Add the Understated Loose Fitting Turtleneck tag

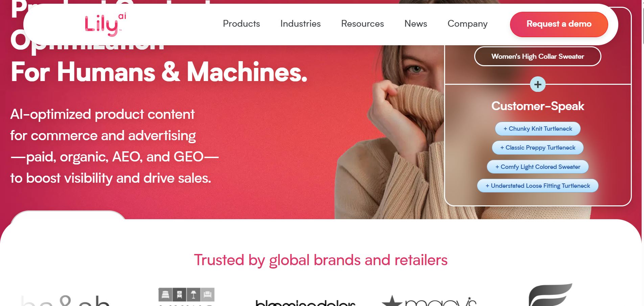(x=537, y=186)
